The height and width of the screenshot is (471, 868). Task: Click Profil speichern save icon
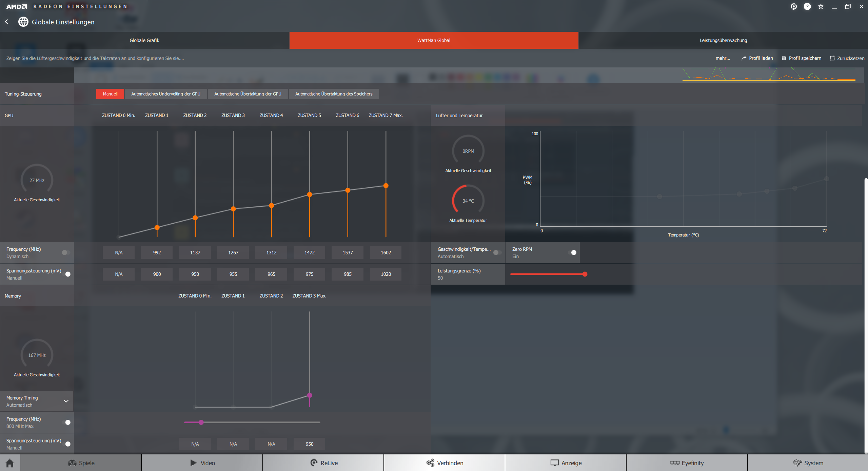[x=784, y=58]
